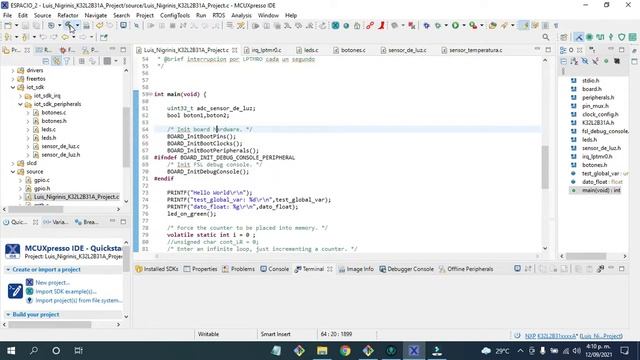Select main(void) in the Outline

[601, 190]
